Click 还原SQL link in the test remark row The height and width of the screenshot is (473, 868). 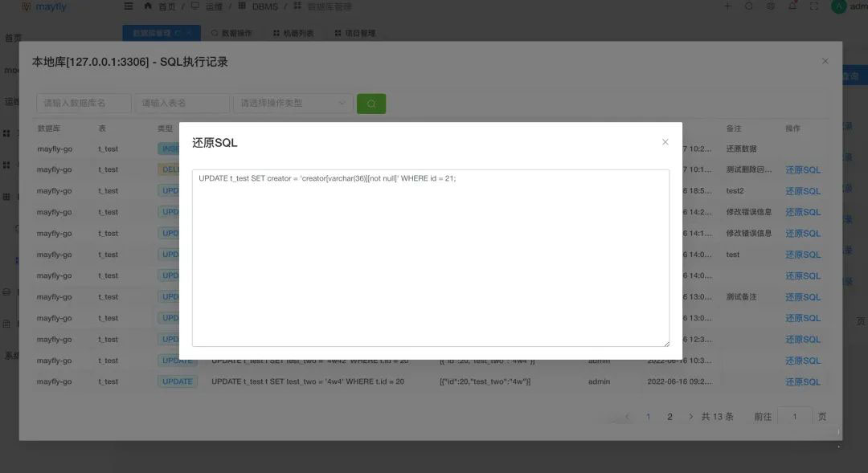pyautogui.click(x=803, y=255)
